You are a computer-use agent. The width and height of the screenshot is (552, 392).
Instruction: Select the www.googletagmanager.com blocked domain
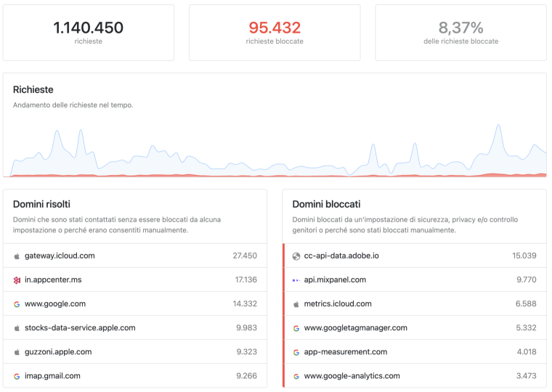(x=356, y=327)
